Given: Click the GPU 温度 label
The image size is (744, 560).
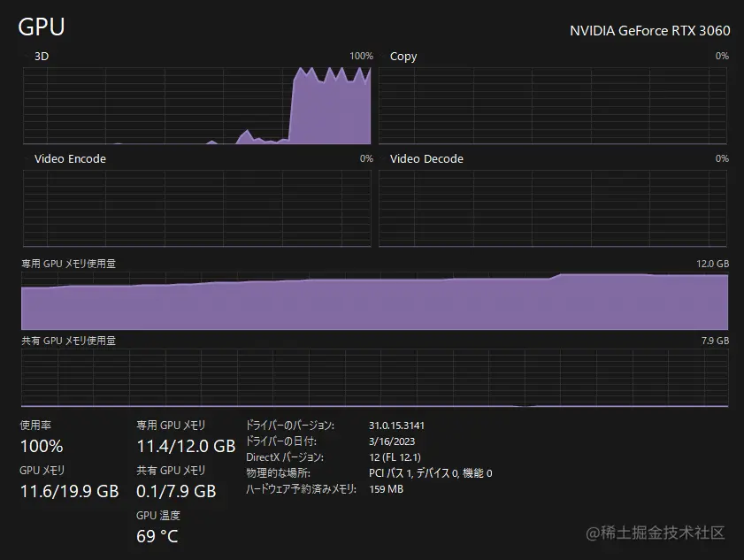Looking at the screenshot, I should [158, 516].
